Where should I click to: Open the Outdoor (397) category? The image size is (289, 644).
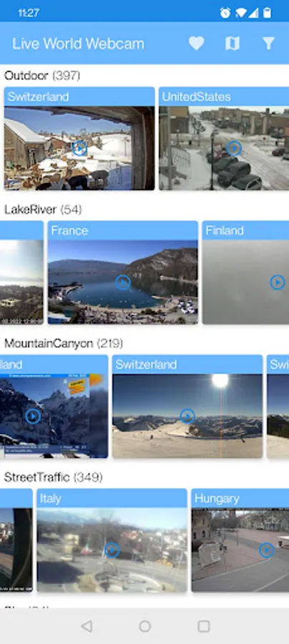pyautogui.click(x=42, y=76)
